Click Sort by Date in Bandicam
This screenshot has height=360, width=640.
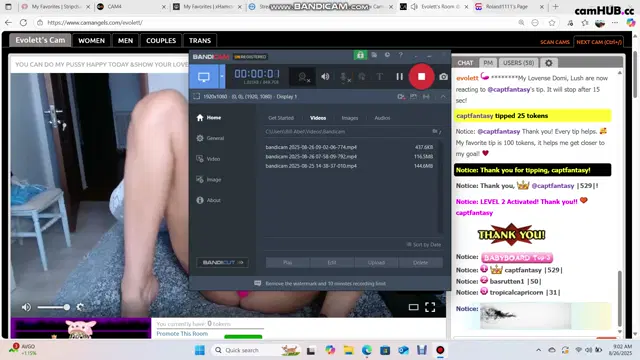point(424,244)
